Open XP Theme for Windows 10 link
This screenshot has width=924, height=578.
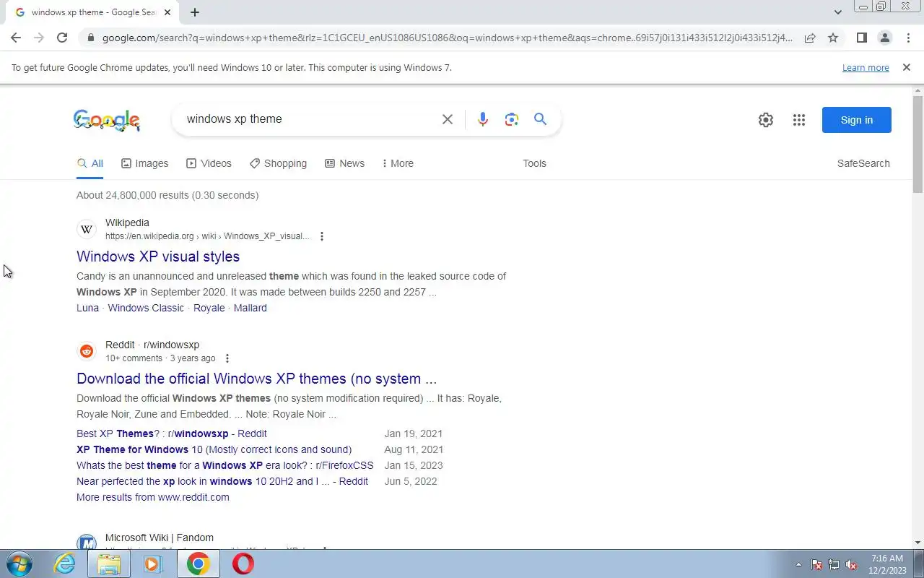[214, 449]
